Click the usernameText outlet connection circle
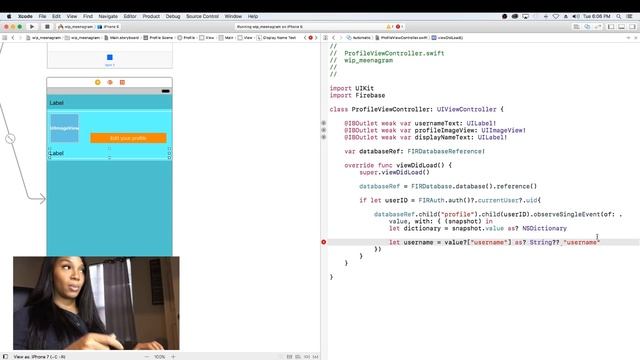The image size is (640, 360). pyautogui.click(x=324, y=123)
